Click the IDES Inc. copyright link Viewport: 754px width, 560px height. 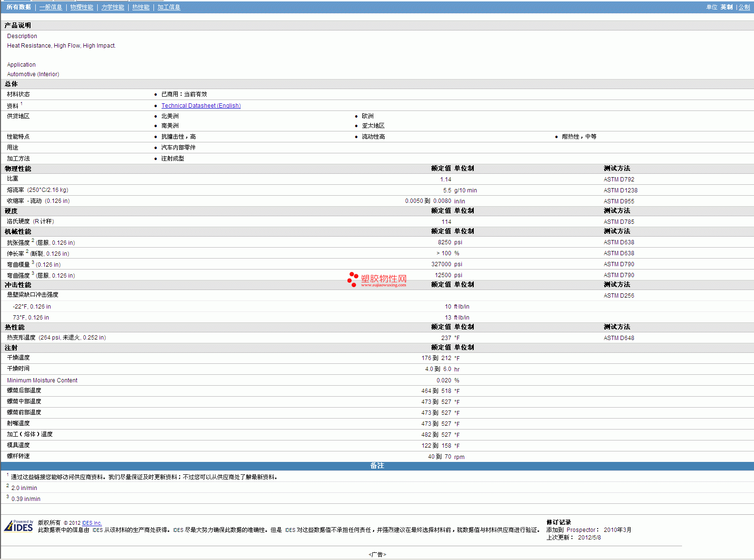pyautogui.click(x=92, y=523)
